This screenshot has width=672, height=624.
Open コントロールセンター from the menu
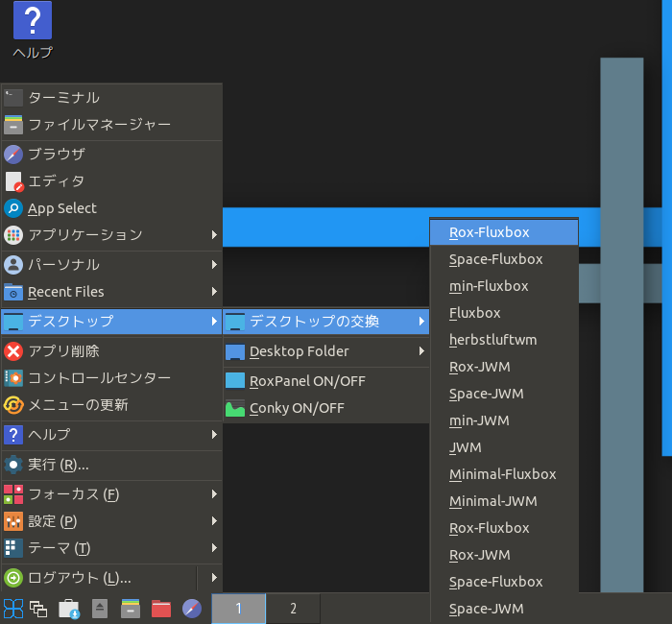[111, 378]
